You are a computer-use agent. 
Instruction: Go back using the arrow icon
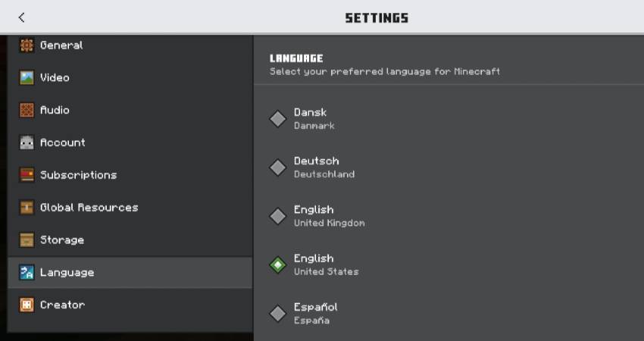click(x=21, y=17)
